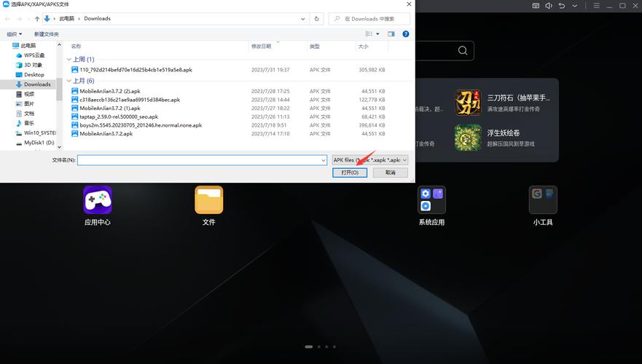The image size is (642, 364).
Task: Click the back navigation arrow in dialog
Action: tap(7, 18)
